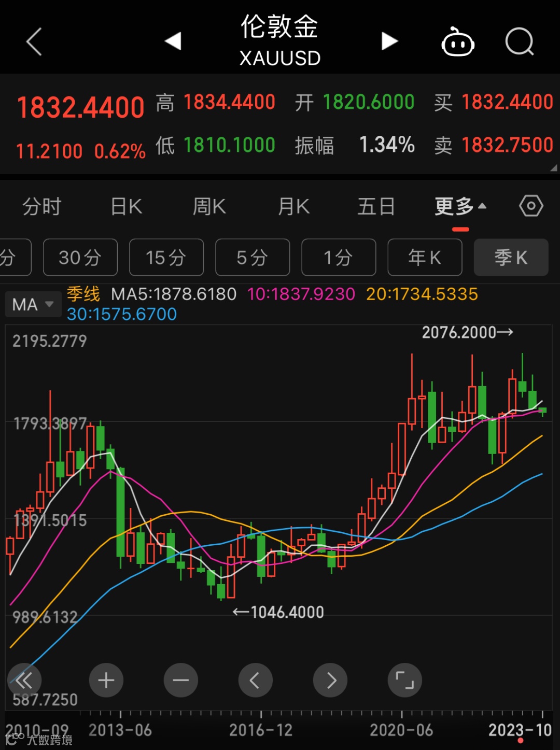Move chart right with round chevron button
This screenshot has width=560, height=750.
tap(330, 680)
